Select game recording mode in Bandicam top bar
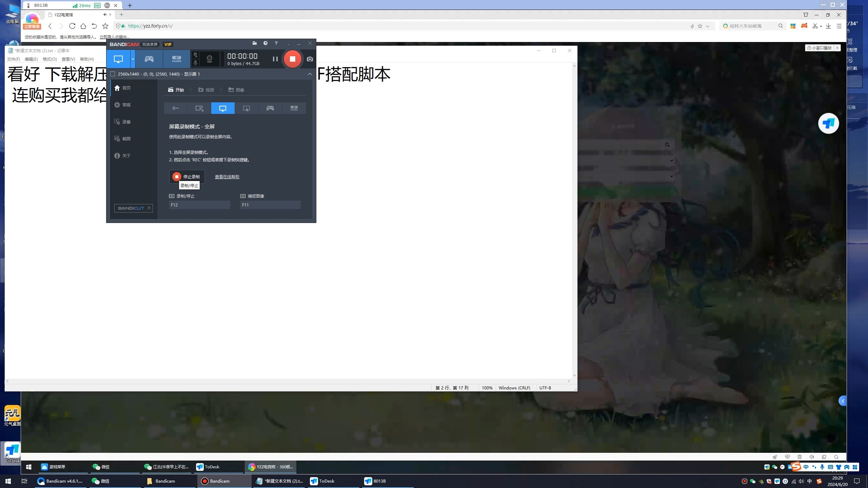Image resolution: width=868 pixels, height=488 pixels. click(149, 59)
